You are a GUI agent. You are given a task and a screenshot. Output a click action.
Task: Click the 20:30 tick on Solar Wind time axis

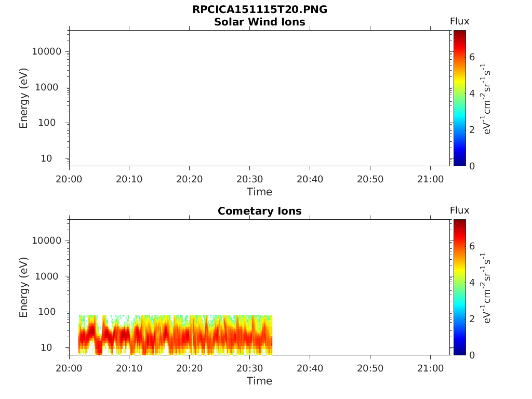250,179
